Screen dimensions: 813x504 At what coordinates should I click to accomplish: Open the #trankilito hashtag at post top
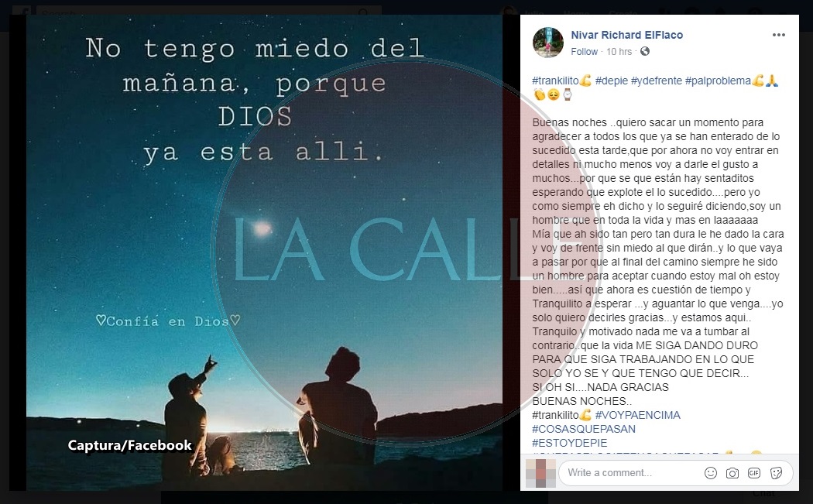point(555,81)
